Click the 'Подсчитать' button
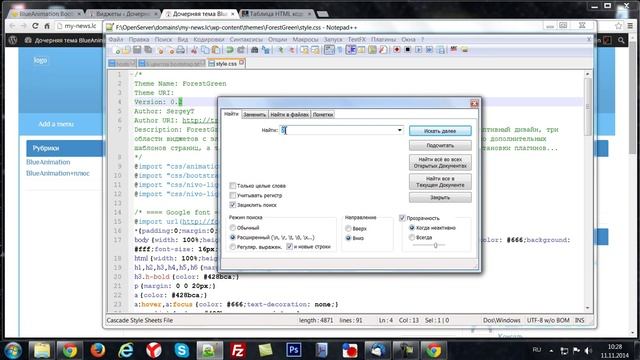 440,145
